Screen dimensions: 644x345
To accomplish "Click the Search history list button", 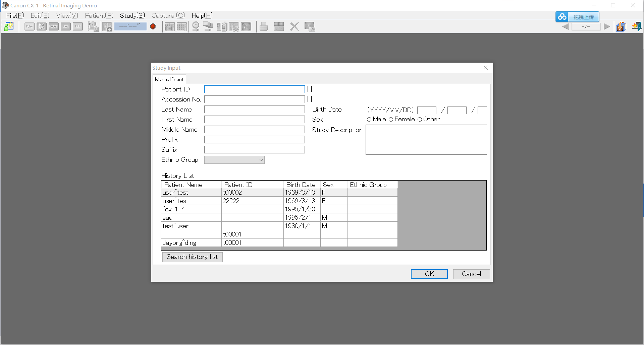I will coord(192,257).
